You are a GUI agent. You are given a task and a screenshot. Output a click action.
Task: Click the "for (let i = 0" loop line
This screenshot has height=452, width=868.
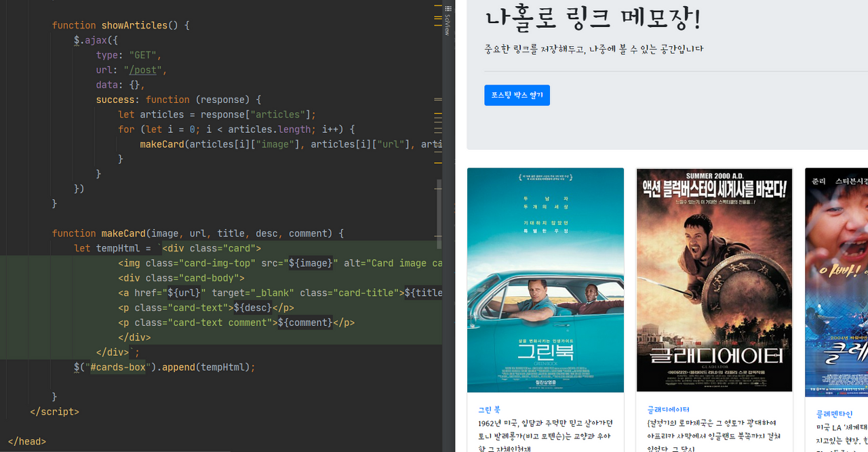[237, 129]
